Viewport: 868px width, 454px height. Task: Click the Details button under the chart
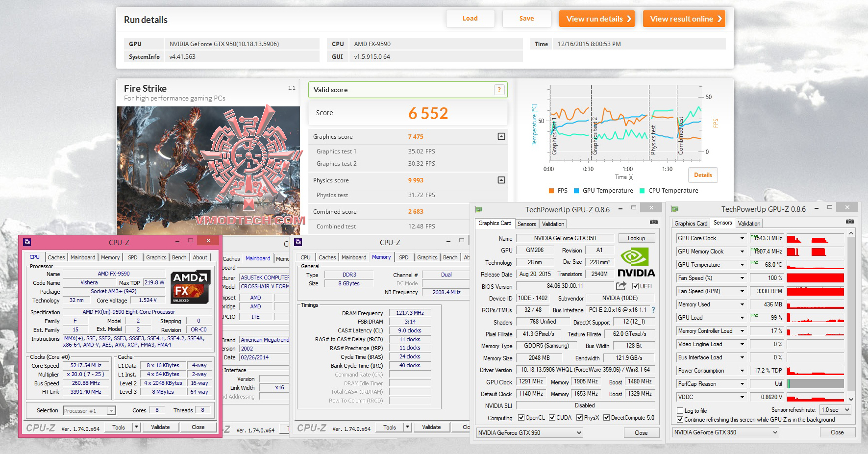[x=703, y=175]
